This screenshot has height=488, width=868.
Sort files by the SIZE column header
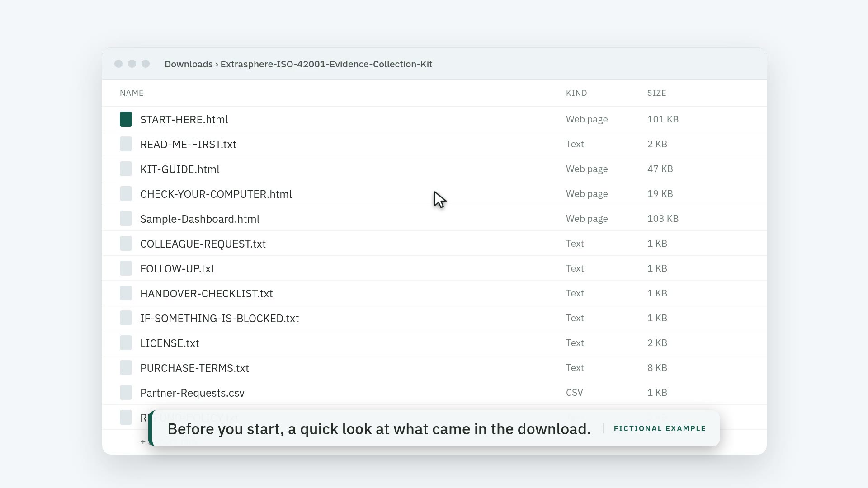[x=656, y=93]
